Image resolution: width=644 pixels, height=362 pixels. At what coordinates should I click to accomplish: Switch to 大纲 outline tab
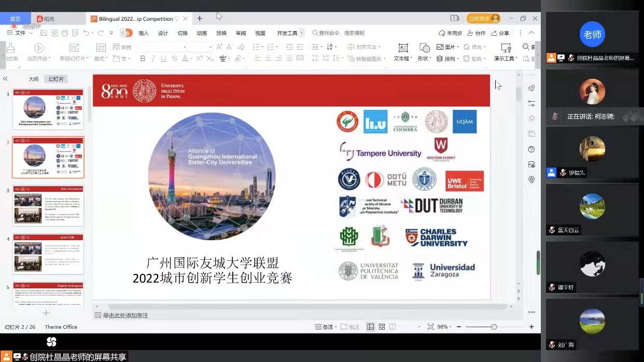pos(34,79)
